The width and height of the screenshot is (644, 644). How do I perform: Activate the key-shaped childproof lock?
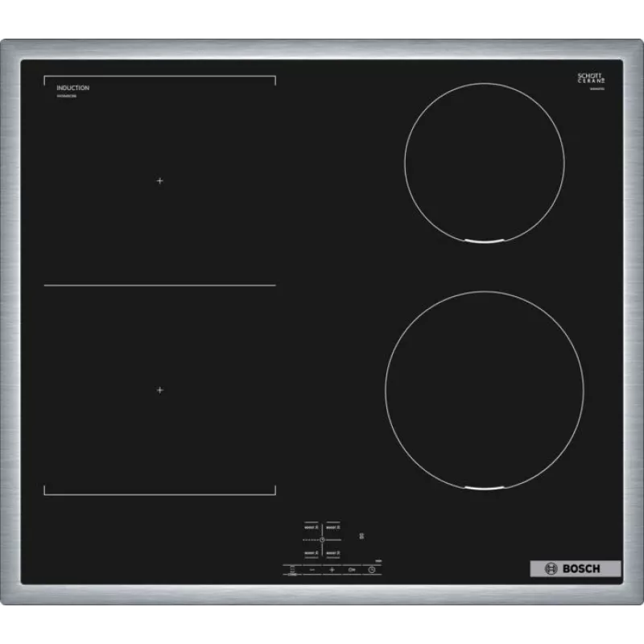click(x=352, y=570)
